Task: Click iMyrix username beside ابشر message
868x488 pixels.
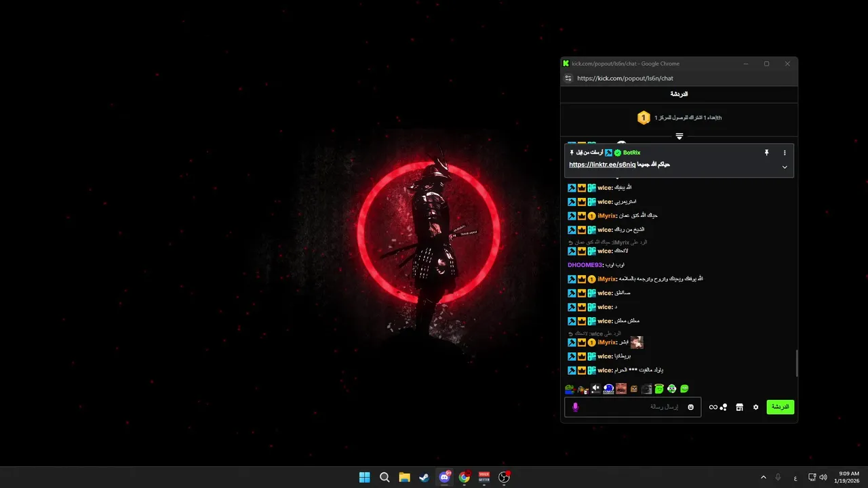Action: [x=606, y=342]
